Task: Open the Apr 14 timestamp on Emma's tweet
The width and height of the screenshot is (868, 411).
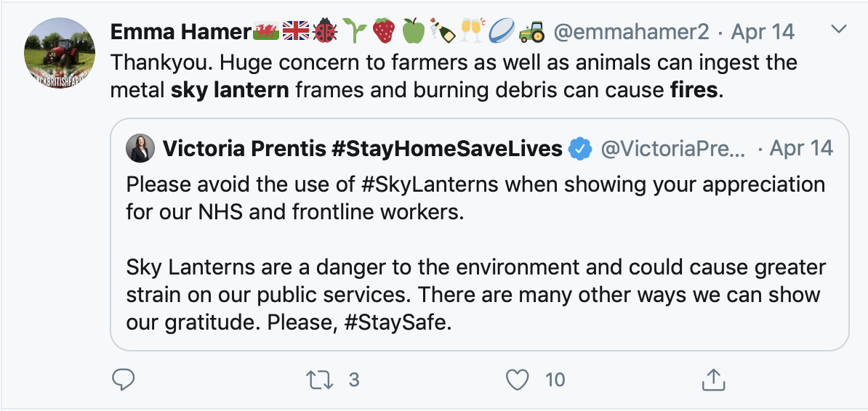Action: tap(763, 31)
